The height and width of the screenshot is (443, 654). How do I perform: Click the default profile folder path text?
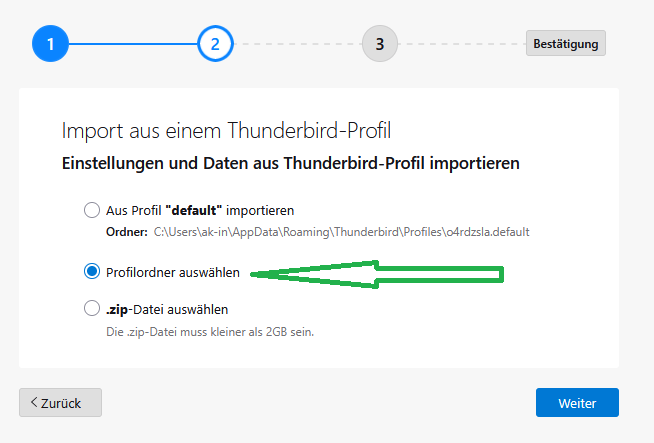pyautogui.click(x=342, y=232)
